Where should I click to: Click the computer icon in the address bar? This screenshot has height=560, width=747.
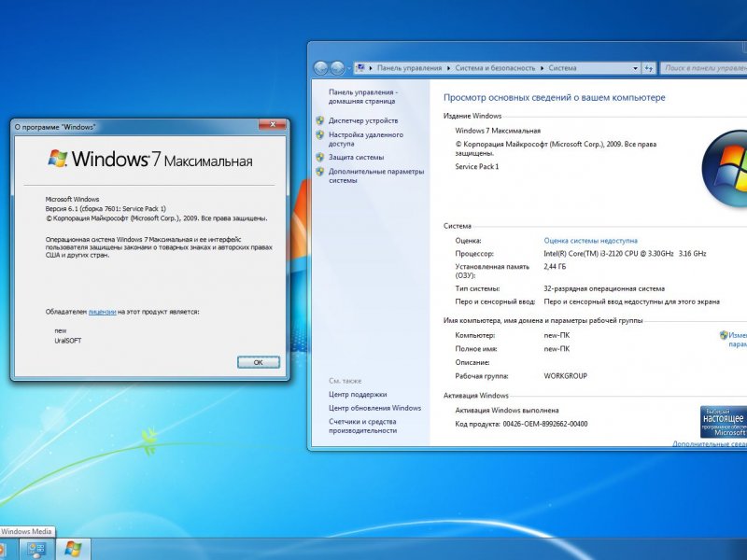click(x=360, y=67)
